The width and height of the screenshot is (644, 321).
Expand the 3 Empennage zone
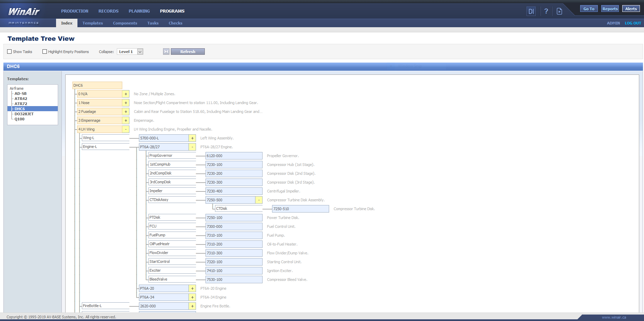pos(126,121)
